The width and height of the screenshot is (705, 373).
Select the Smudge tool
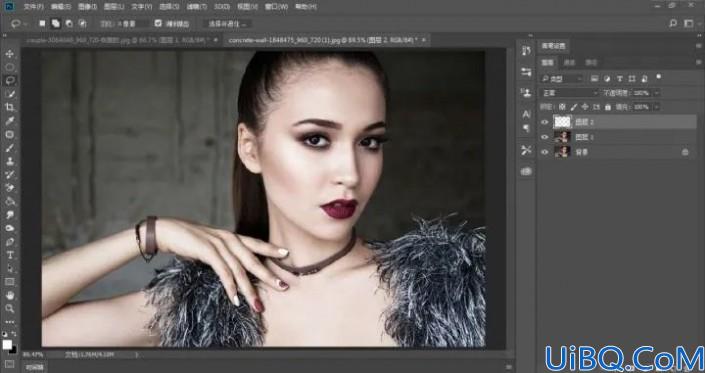click(9, 215)
